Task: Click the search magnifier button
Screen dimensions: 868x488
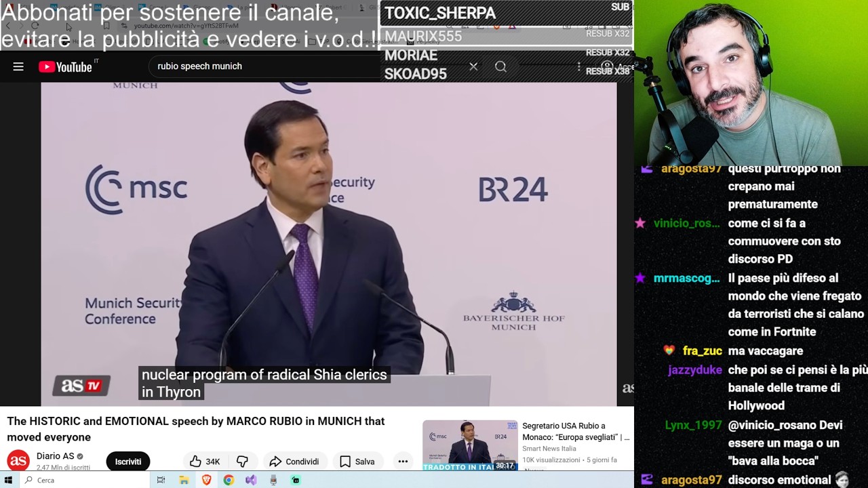Action: tap(500, 66)
